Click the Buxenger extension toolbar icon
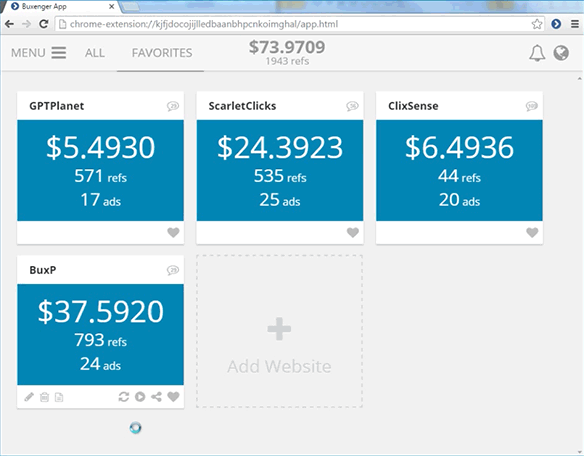The image size is (584, 456). (556, 24)
